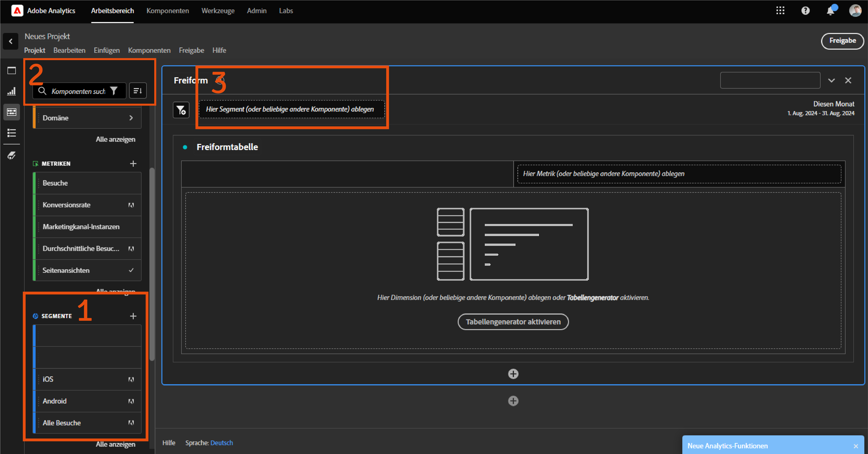
Task: Open the Komponenten project menu
Action: [149, 50]
